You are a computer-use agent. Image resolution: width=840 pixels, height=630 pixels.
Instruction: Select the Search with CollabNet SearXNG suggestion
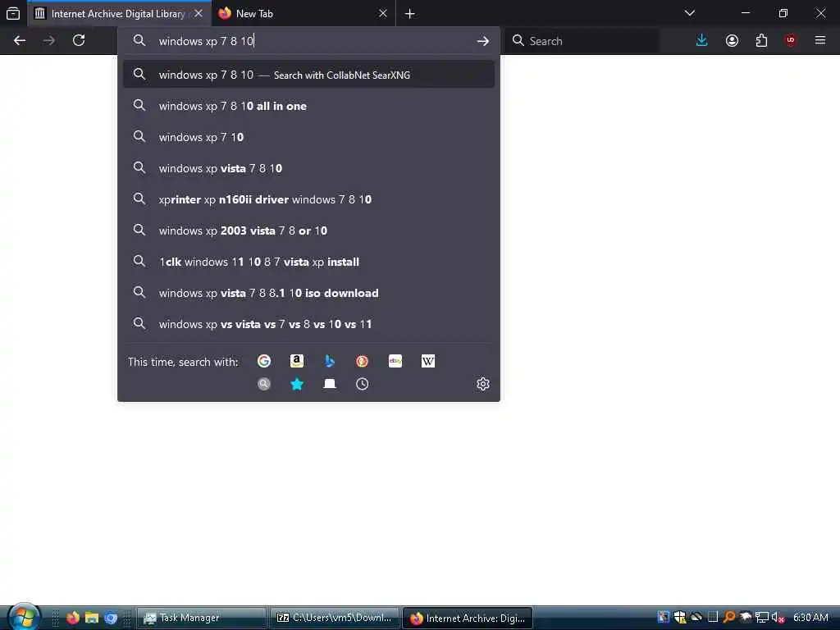[x=308, y=75]
